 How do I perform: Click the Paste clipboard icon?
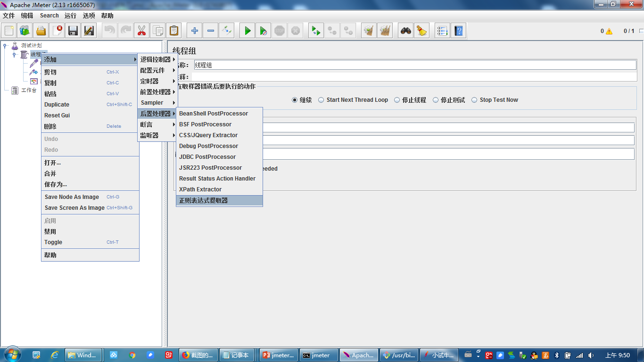(x=174, y=31)
